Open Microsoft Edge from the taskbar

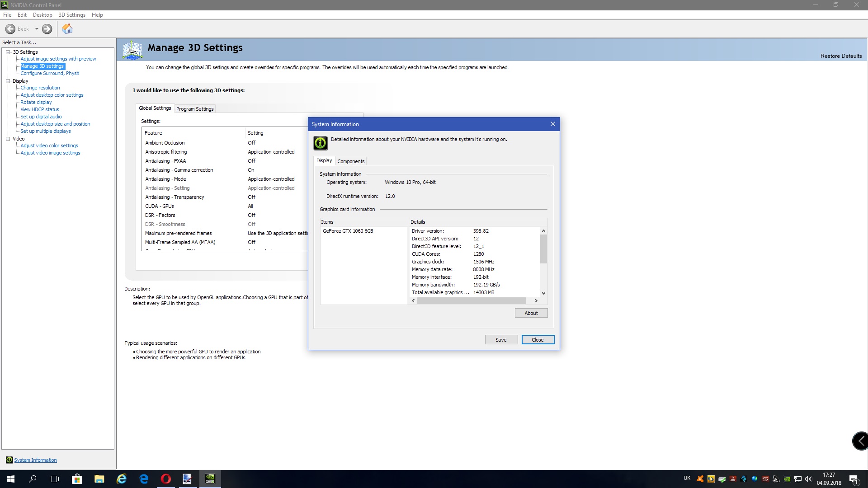pos(144,479)
